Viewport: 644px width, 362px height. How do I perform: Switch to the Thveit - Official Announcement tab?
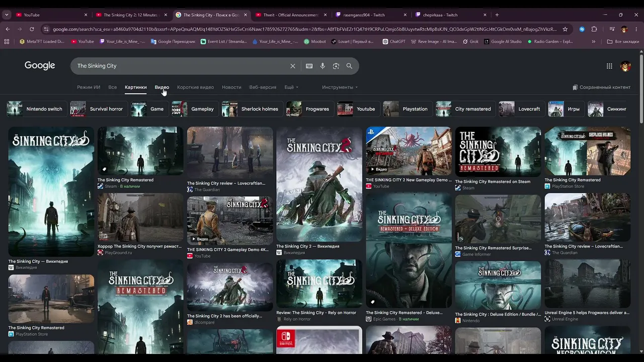(x=291, y=15)
